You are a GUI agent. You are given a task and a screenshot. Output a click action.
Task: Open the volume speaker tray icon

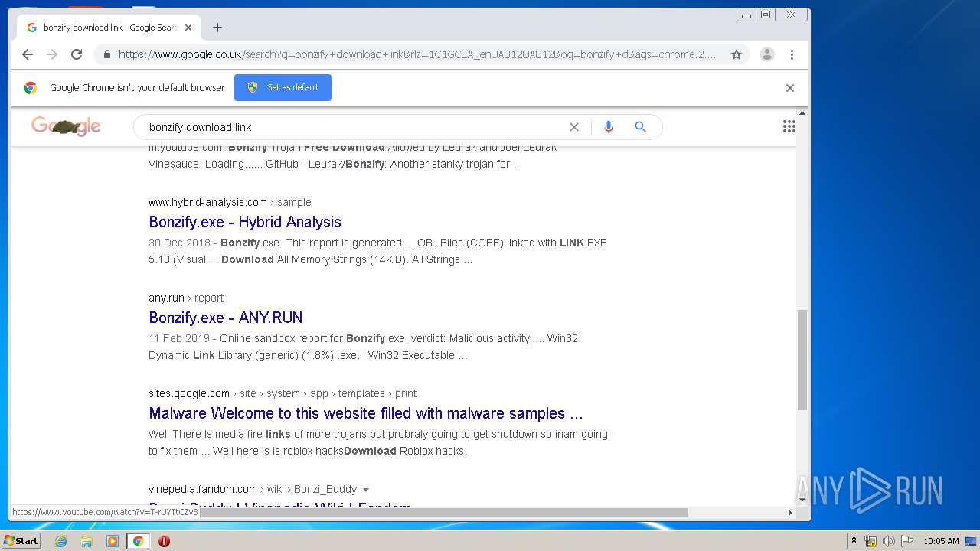[888, 541]
